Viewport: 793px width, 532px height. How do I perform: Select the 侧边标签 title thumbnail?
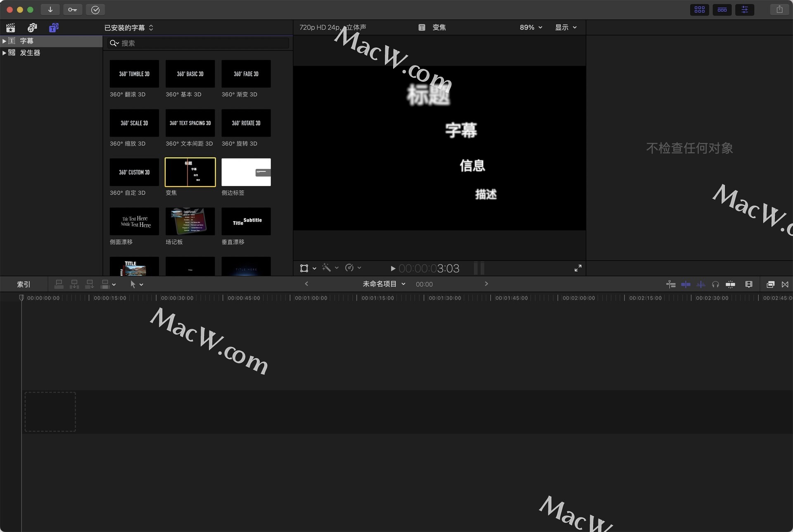tap(246, 172)
